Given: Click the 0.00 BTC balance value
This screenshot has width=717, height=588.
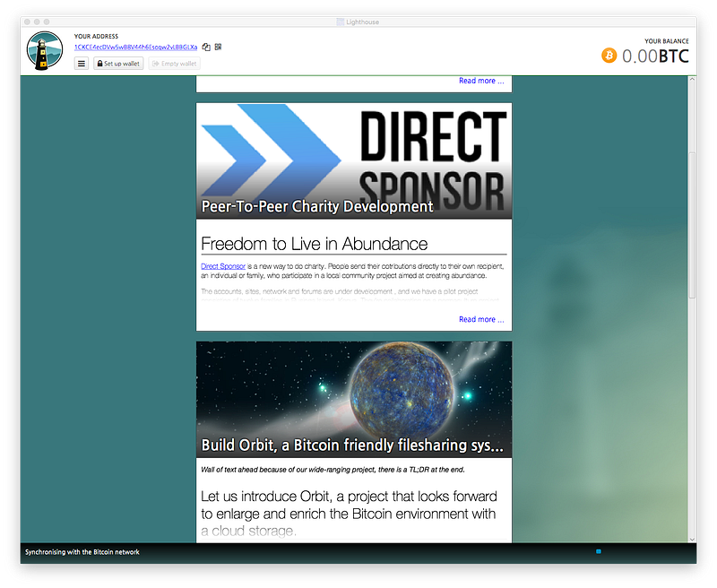Looking at the screenshot, I should pyautogui.click(x=655, y=56).
